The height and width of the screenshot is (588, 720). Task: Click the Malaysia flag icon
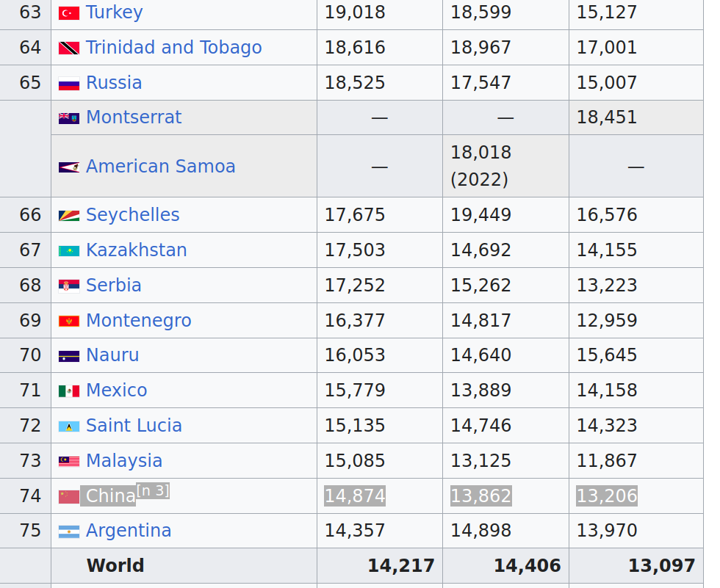(69, 462)
